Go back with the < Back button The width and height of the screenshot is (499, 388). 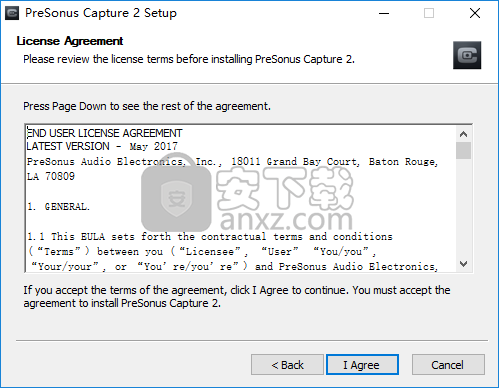coord(287,365)
